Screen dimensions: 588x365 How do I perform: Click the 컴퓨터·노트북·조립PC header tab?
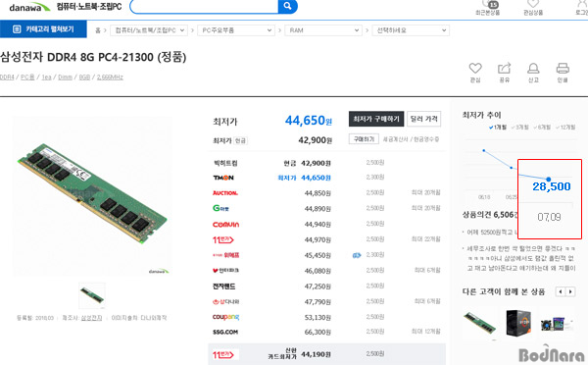click(89, 7)
